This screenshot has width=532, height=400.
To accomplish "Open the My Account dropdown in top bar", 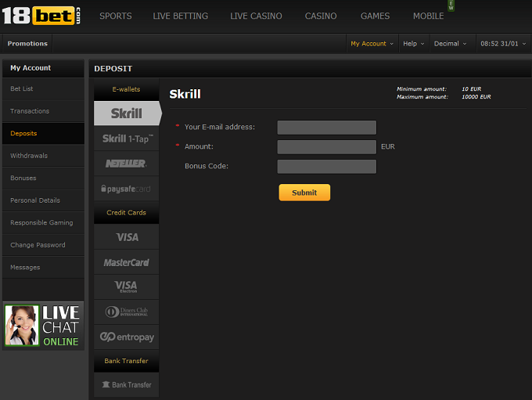I will point(372,44).
